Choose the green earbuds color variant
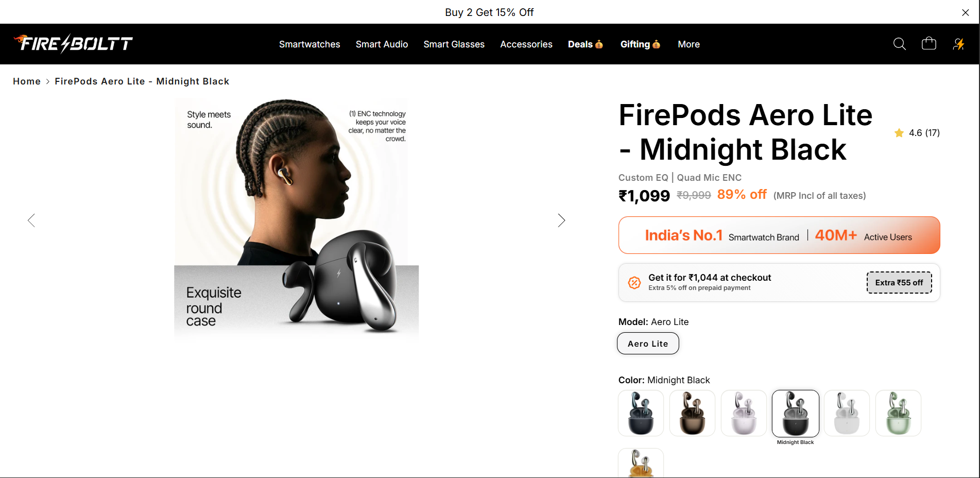Image resolution: width=980 pixels, height=478 pixels. 898,414
